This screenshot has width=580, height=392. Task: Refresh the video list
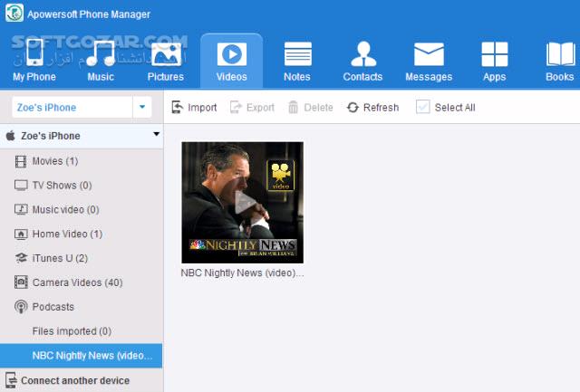coord(372,108)
